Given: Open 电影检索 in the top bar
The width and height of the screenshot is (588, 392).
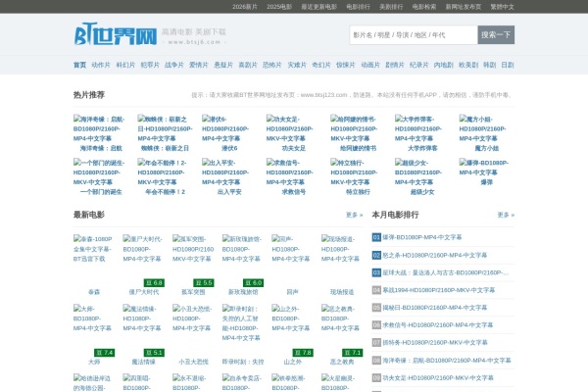Looking at the screenshot, I should [x=424, y=7].
